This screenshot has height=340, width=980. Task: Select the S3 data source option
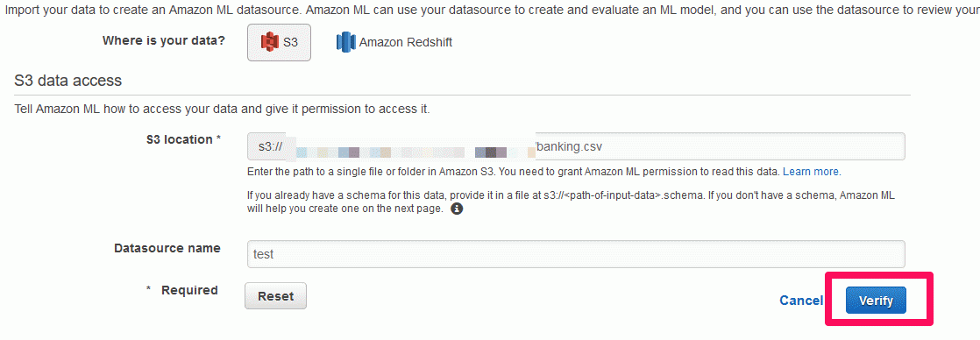pyautogui.click(x=279, y=42)
